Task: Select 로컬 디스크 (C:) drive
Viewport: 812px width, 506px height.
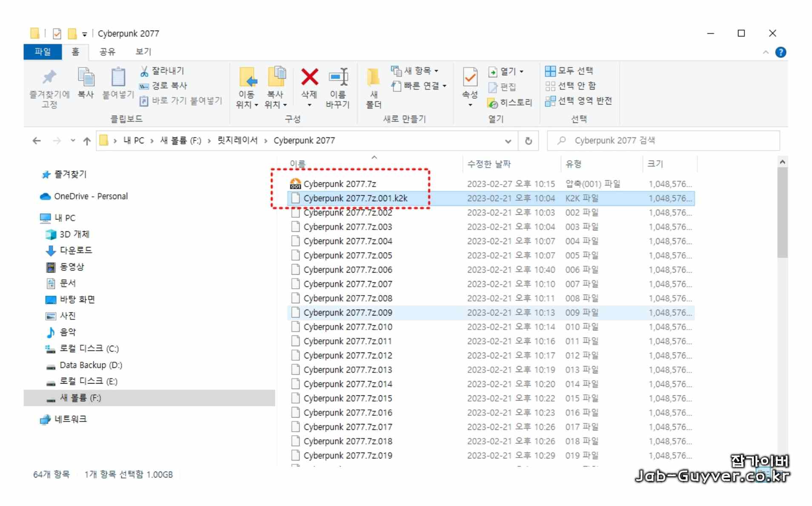Action: [x=82, y=349]
